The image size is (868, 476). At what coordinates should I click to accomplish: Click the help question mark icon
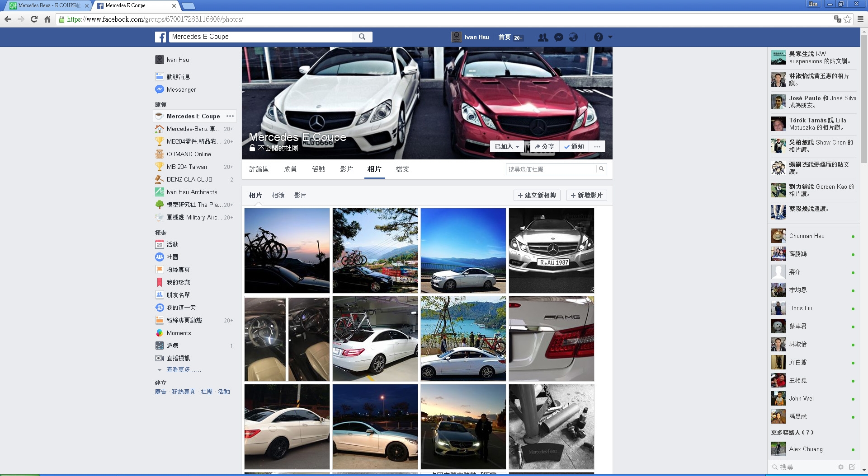click(x=598, y=37)
